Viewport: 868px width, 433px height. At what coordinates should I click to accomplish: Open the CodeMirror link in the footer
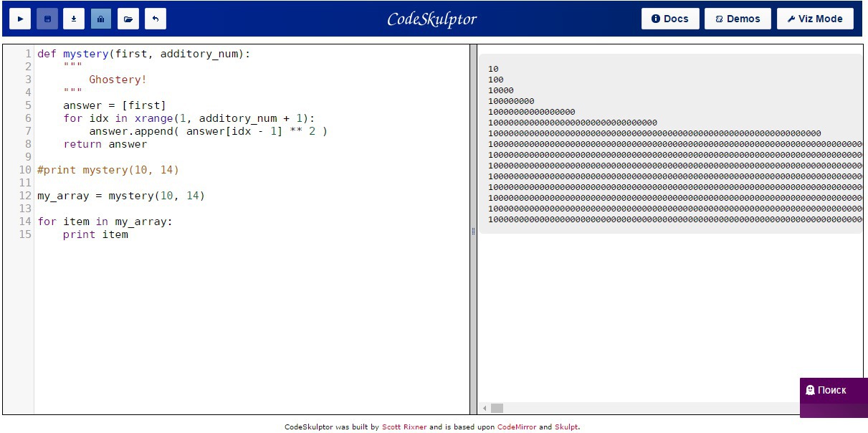(x=516, y=427)
